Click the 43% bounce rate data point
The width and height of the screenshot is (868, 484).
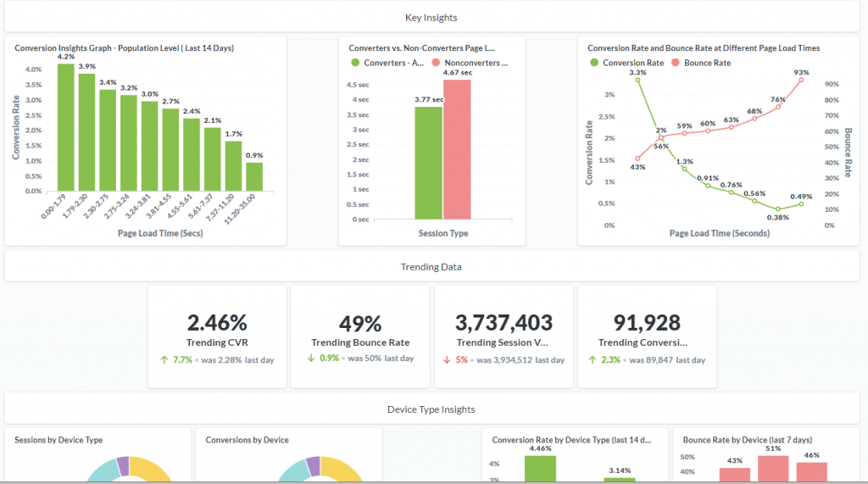[637, 159]
